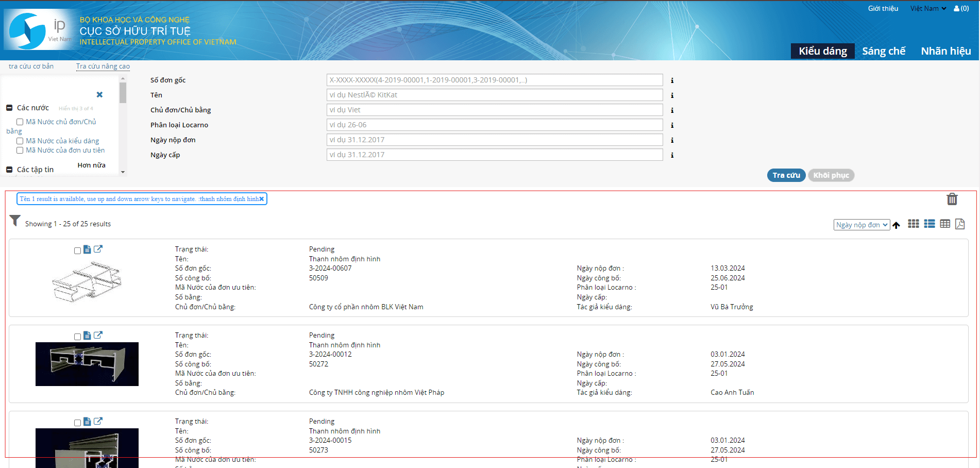This screenshot has height=468, width=980.
Task: Collapse the Các nước filter section
Action: (x=9, y=108)
